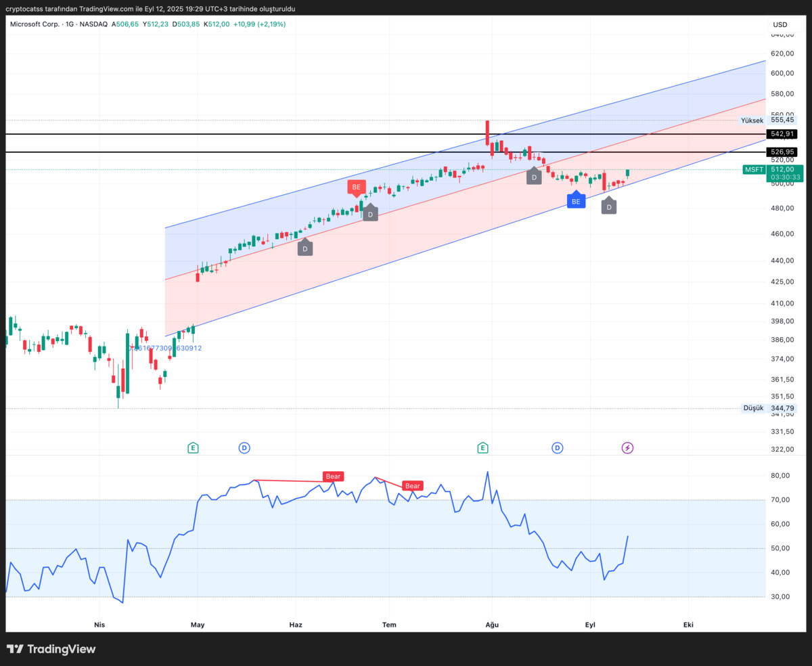Click the 374,00 price axis label
Image resolution: width=812 pixels, height=666 pixels.
(782, 359)
